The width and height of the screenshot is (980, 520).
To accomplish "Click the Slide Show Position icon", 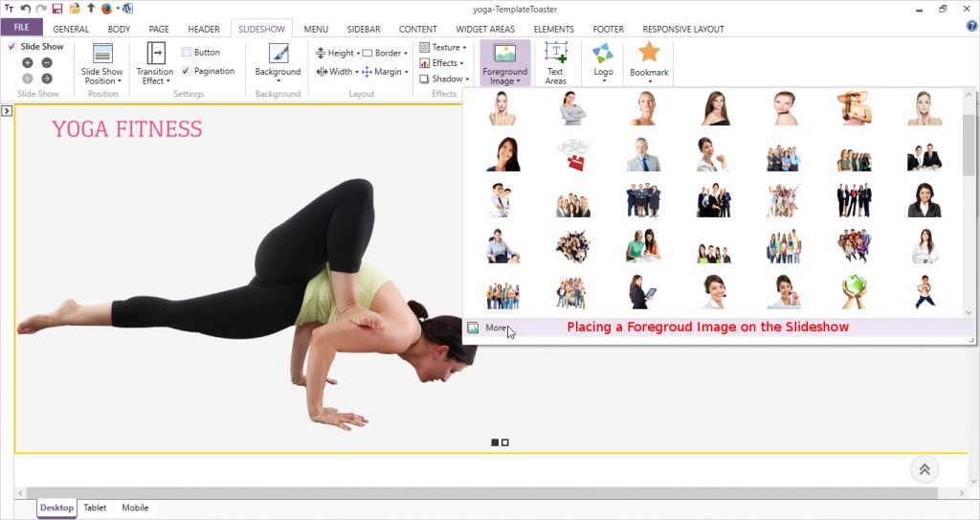I will pos(101,54).
